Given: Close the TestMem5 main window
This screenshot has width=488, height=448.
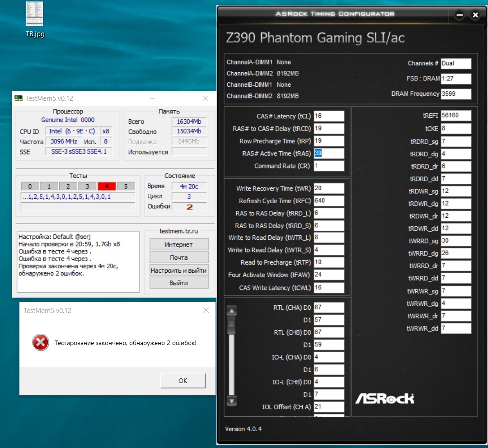Looking at the screenshot, I should (x=205, y=98).
